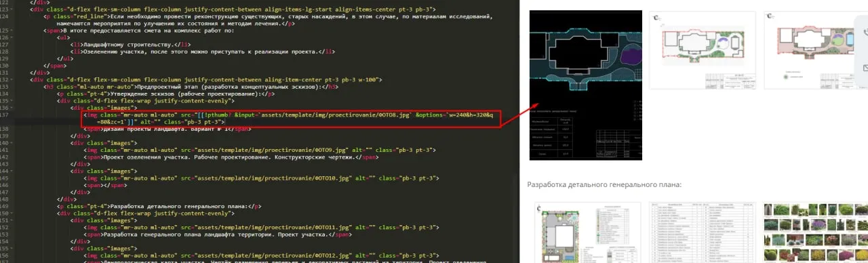Click the envelope icon on the right edge
Image resolution: width=868 pixels, height=263 pixels.
click(x=865, y=68)
